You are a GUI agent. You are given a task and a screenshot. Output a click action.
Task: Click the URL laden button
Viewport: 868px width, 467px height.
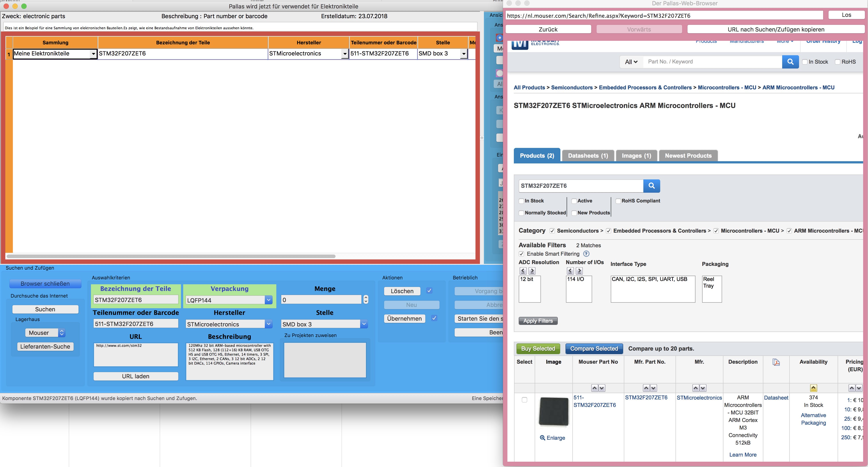point(136,376)
